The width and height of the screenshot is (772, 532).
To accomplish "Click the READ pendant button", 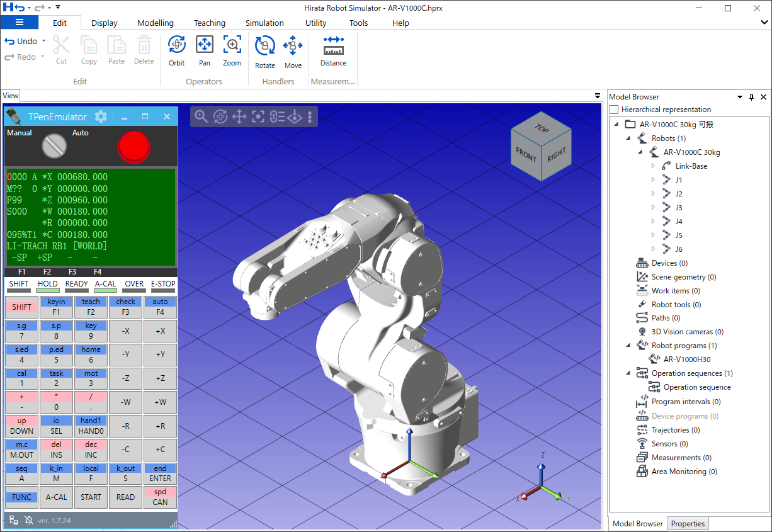I will pyautogui.click(x=125, y=497).
